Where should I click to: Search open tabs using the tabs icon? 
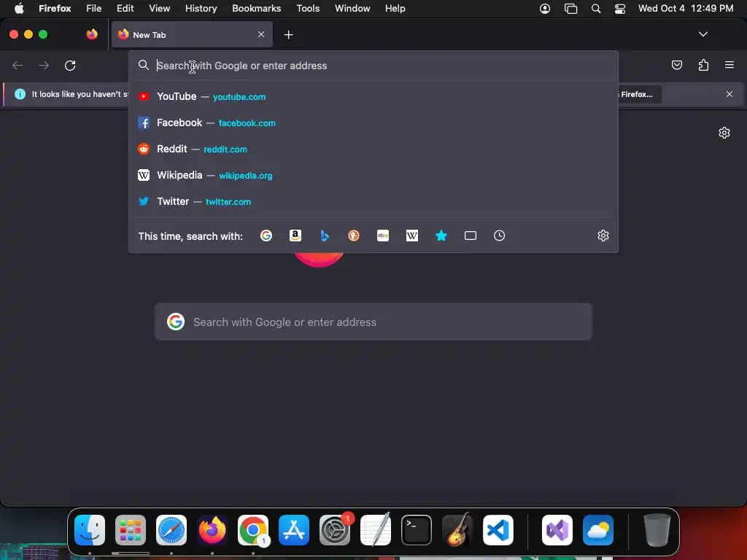(x=471, y=236)
